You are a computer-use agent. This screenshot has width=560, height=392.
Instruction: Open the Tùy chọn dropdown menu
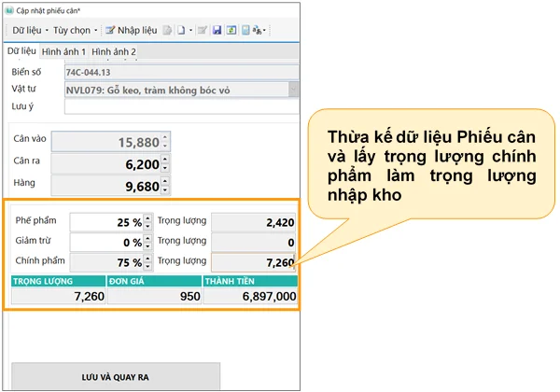coord(75,30)
